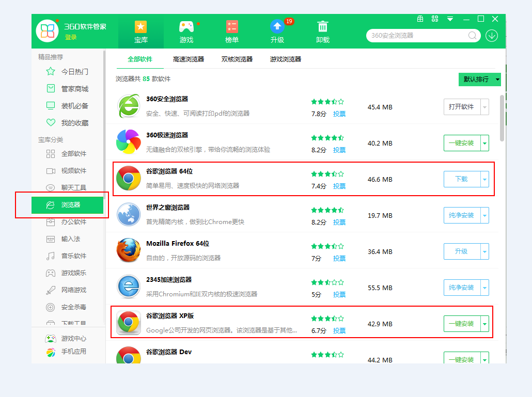Click 投票 link for Mozilla Firefox 64位
Image resolution: width=532 pixels, height=397 pixels.
[339, 258]
